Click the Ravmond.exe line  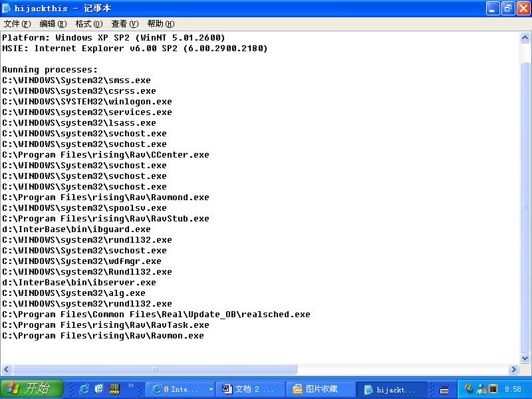(x=106, y=197)
